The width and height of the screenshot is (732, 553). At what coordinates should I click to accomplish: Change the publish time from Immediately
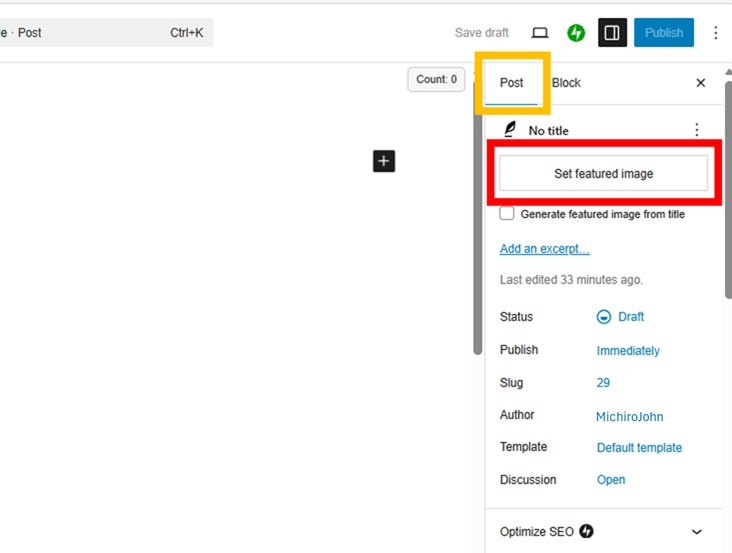point(628,351)
